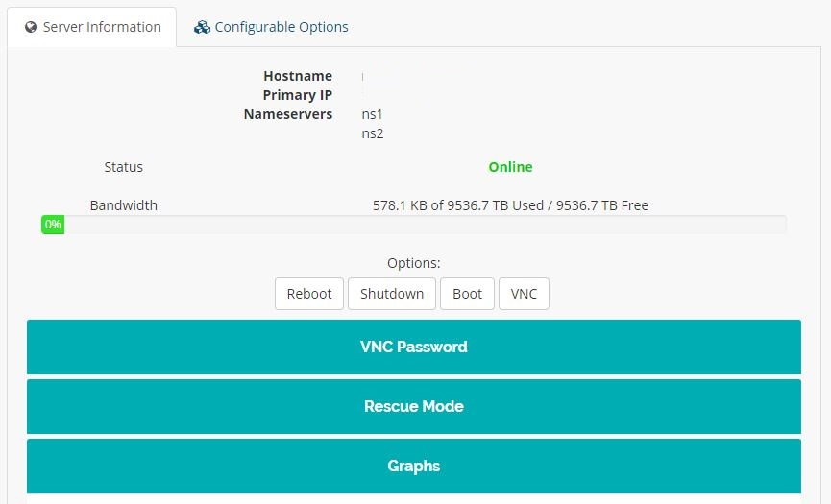Click the globe icon on Server Information tab
831x504 pixels.
pos(31,27)
